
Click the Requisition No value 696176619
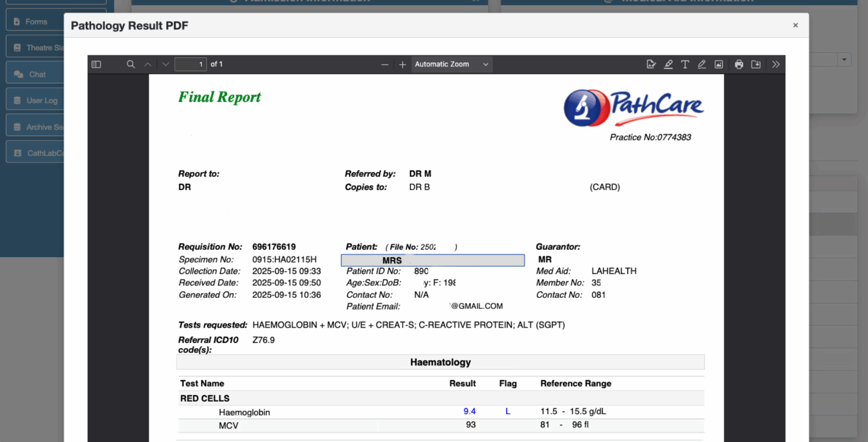[x=274, y=247]
